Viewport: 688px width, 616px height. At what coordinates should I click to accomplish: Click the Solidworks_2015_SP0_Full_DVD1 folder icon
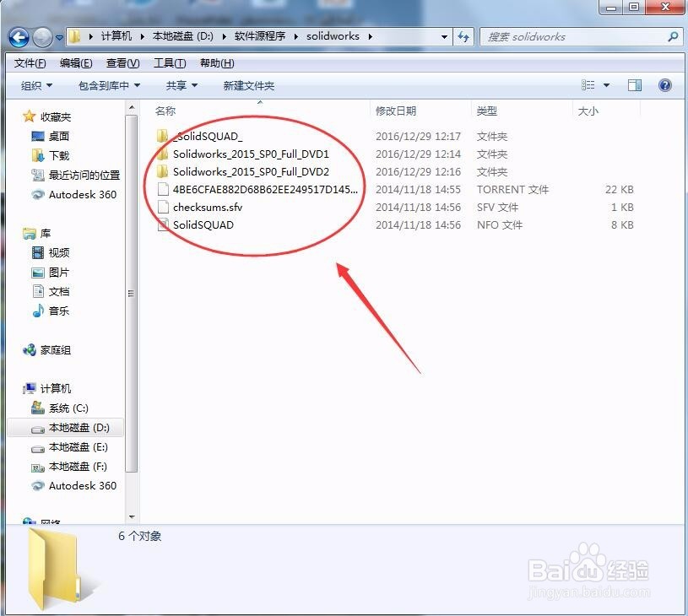tap(163, 154)
